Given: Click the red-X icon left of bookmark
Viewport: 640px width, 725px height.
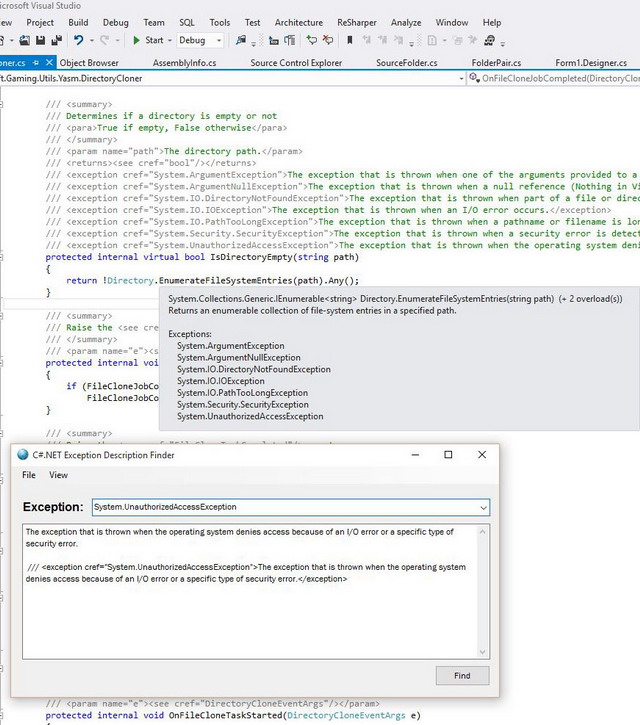Looking at the screenshot, I should tap(328, 41).
